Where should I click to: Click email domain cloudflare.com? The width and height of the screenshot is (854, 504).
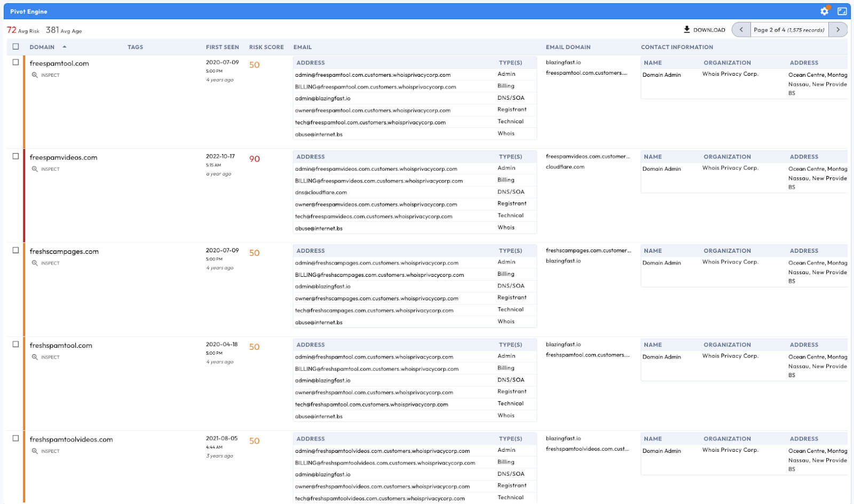click(x=565, y=167)
